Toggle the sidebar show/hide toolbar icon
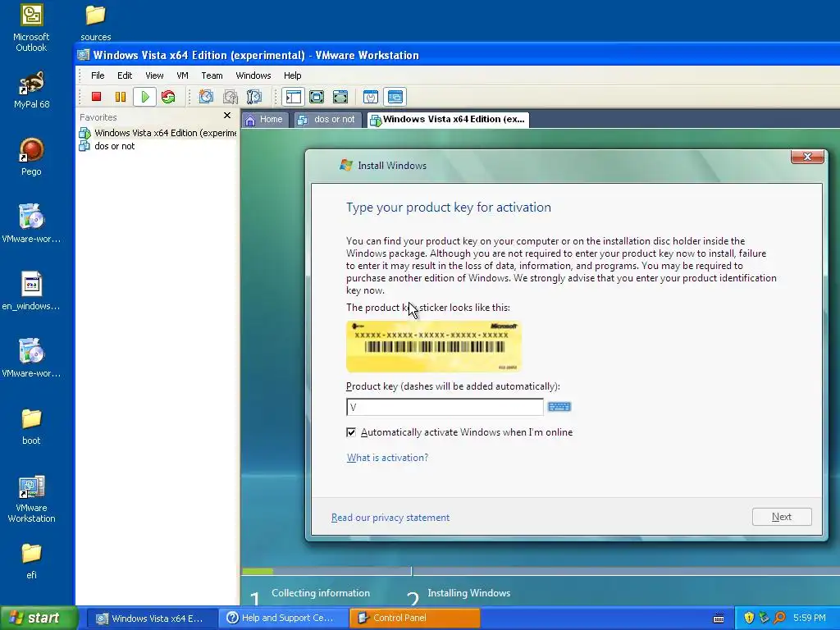This screenshot has width=840, height=630. (293, 97)
